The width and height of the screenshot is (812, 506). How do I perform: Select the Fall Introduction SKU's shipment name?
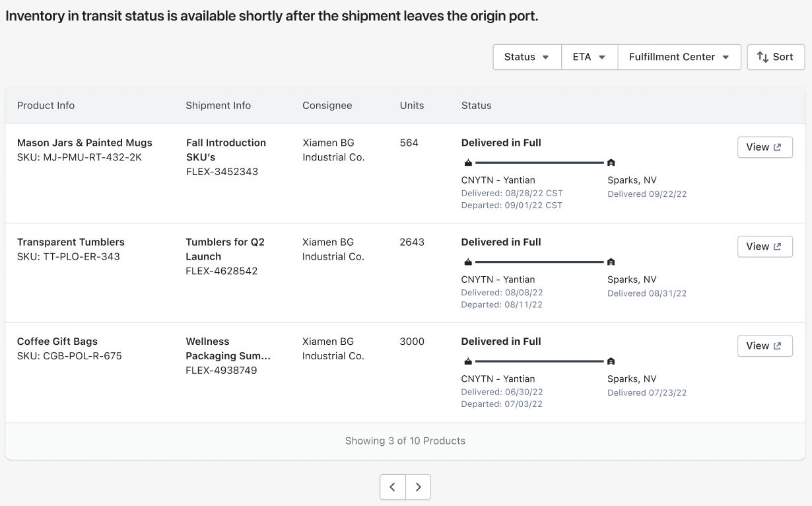pos(226,150)
